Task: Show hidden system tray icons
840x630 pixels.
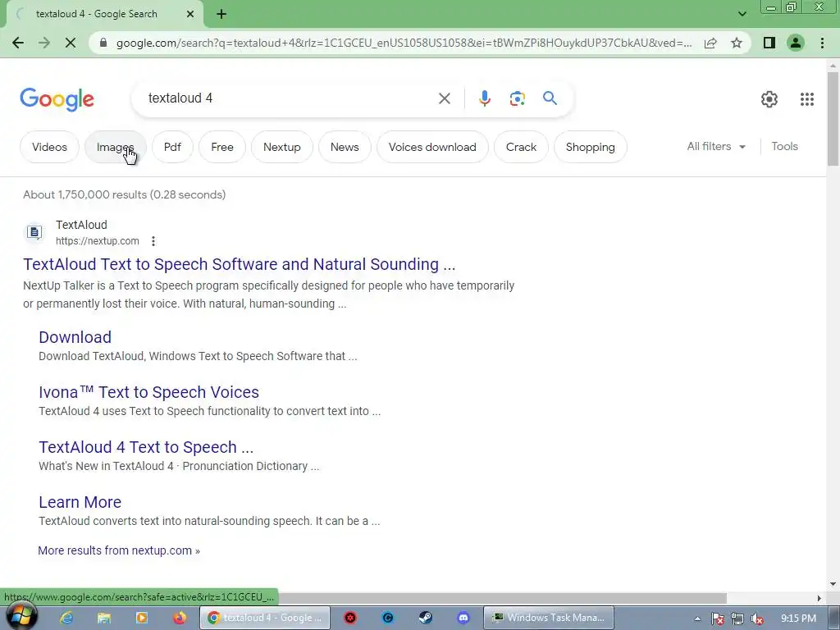Action: click(697, 619)
